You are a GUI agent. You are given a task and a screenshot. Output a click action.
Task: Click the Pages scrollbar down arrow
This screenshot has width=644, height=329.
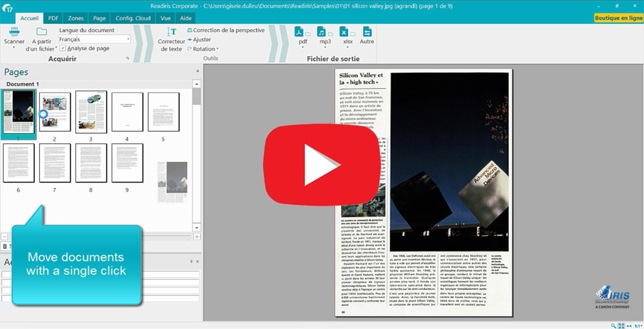[197, 227]
